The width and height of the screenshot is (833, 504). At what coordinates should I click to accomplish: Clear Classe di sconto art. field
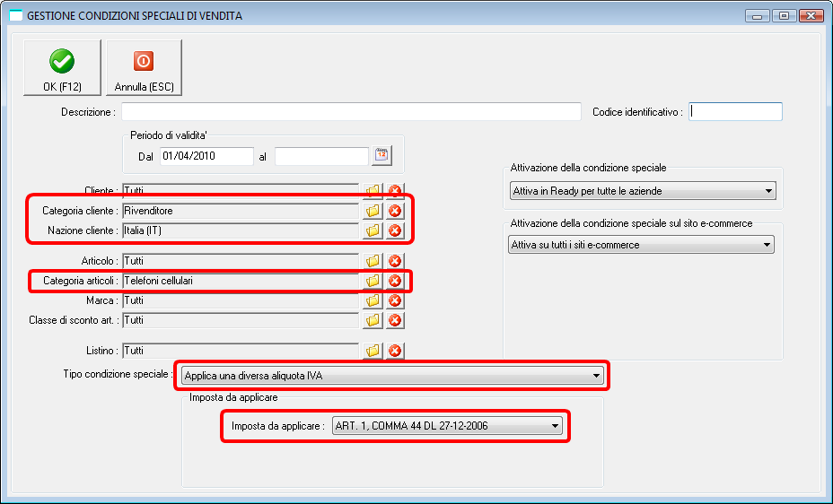(395, 320)
